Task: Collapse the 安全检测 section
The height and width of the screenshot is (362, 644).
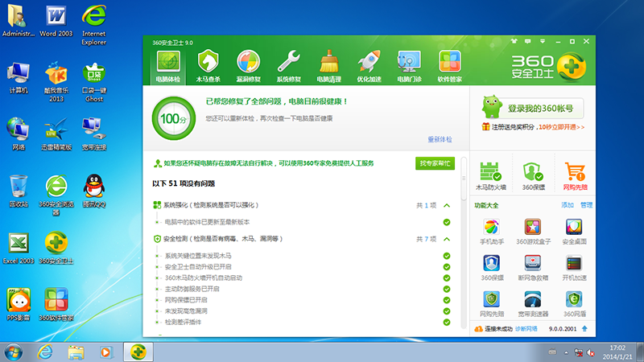Action: [x=447, y=239]
